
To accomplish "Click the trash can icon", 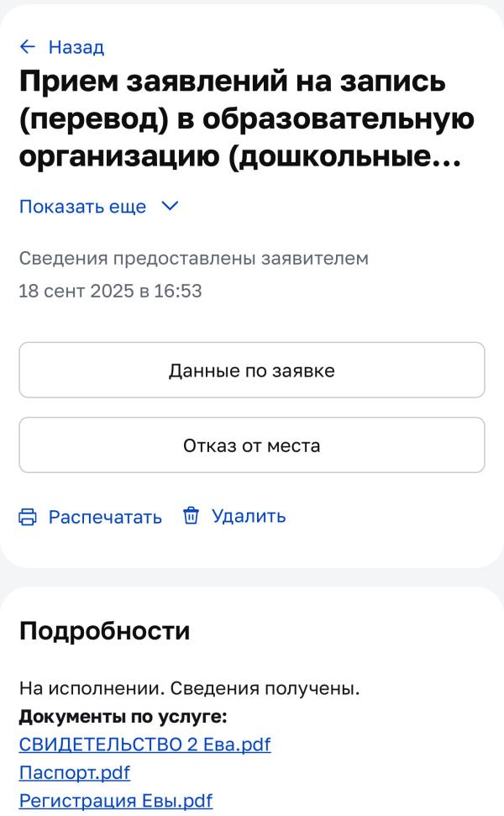I will click(x=192, y=516).
